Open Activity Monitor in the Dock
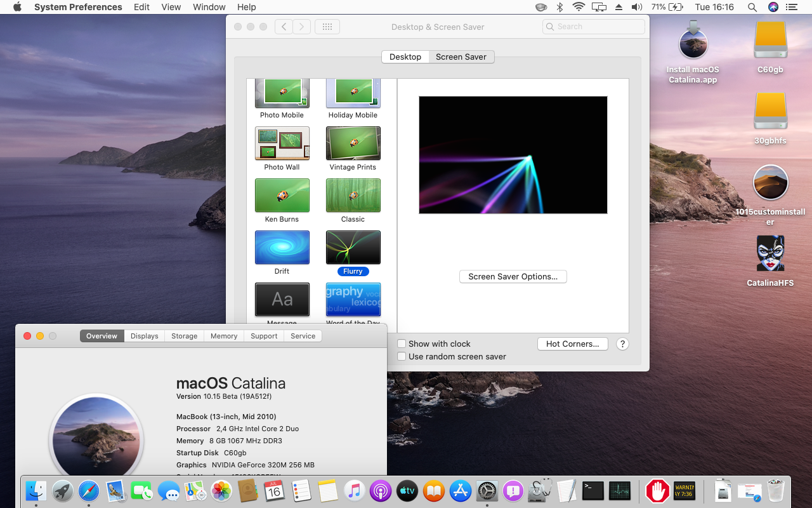This screenshot has width=812, height=508. pyautogui.click(x=620, y=491)
